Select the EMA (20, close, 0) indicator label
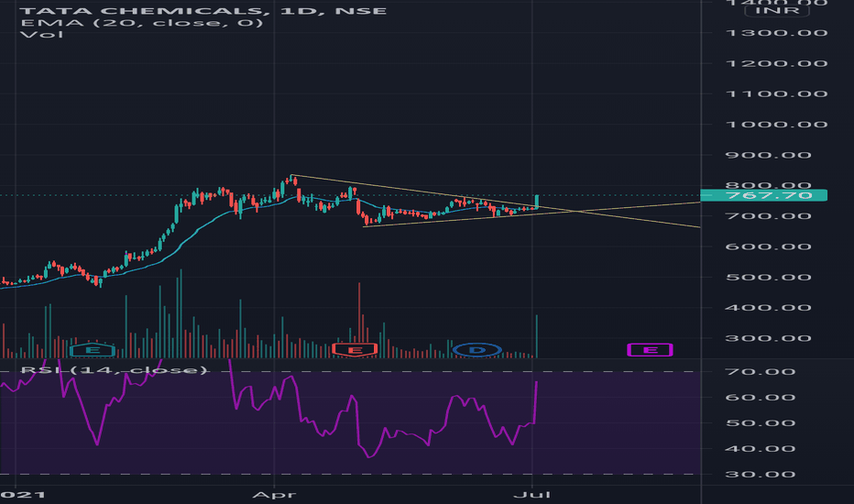This screenshot has width=854, height=504. click(142, 23)
